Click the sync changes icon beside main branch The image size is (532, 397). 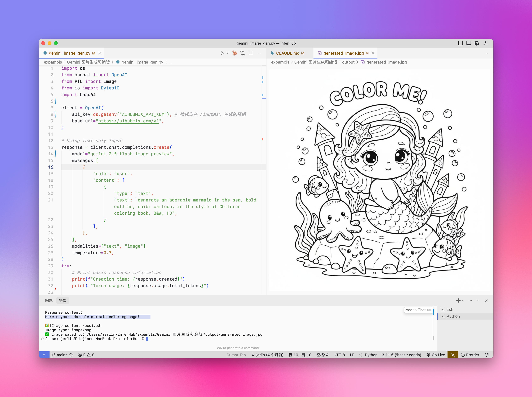[71, 355]
